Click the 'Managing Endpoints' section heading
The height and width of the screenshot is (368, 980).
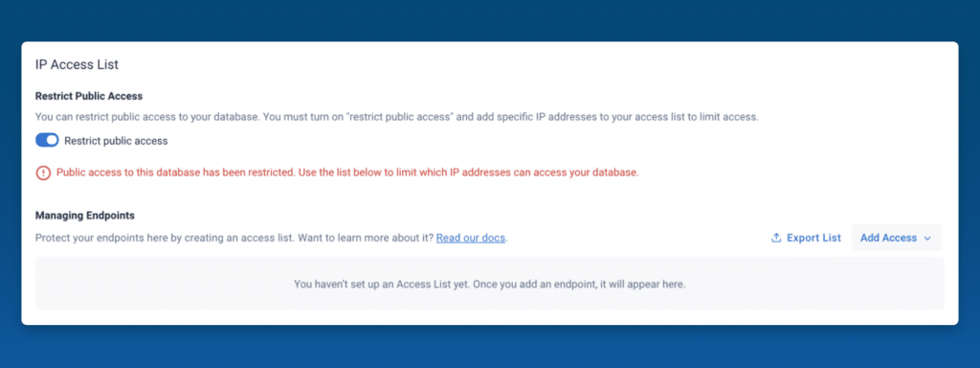click(85, 216)
